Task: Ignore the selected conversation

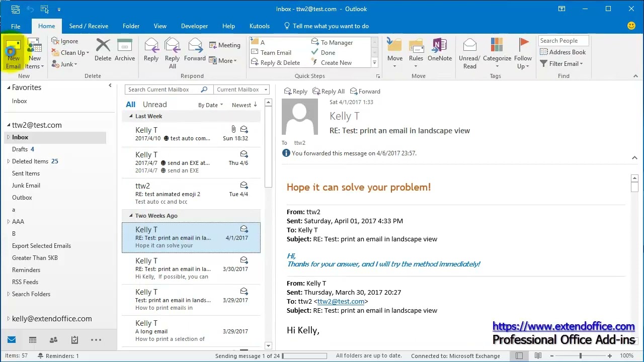Action: [65, 41]
